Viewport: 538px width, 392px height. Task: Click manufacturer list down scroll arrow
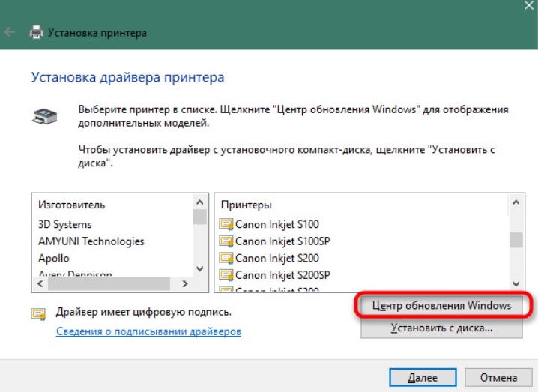pos(200,269)
